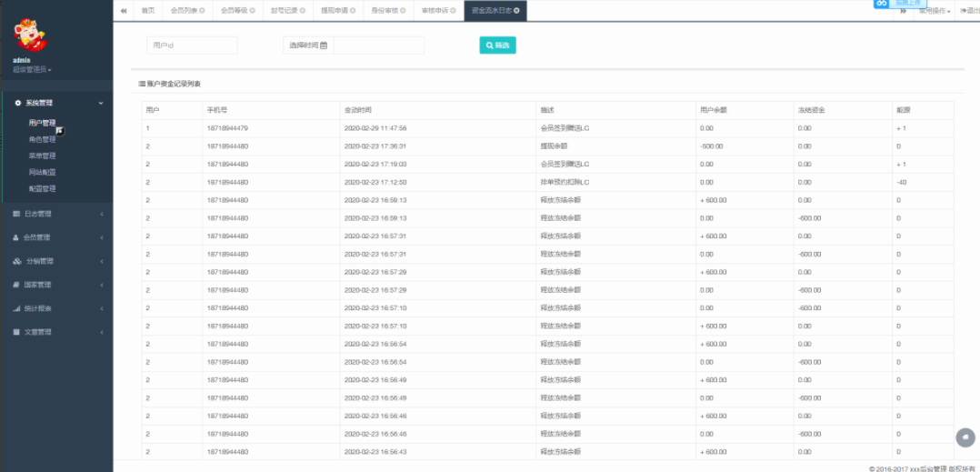Close the 会员列表 tab via its x icon
Viewport: 980px width, 472px height.
pos(202,11)
